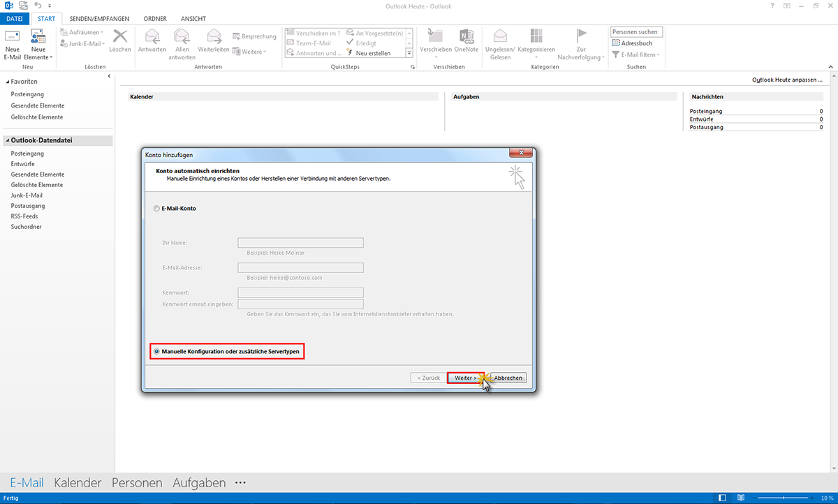Open Kalender in the navigation bar

click(78, 482)
